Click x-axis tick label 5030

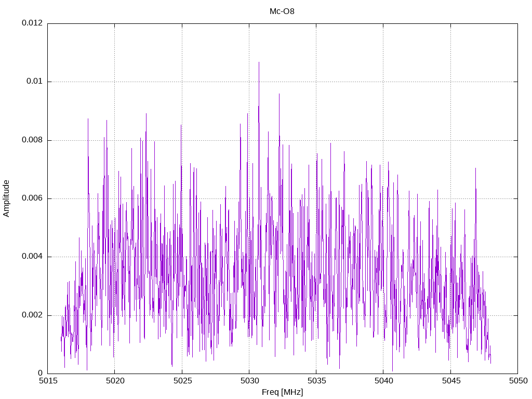[249, 381]
